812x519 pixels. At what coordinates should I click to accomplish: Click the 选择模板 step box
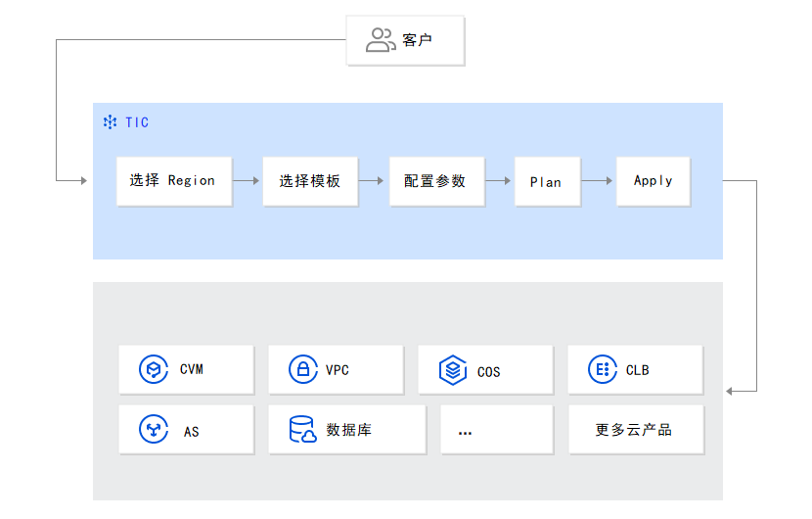pos(310,181)
